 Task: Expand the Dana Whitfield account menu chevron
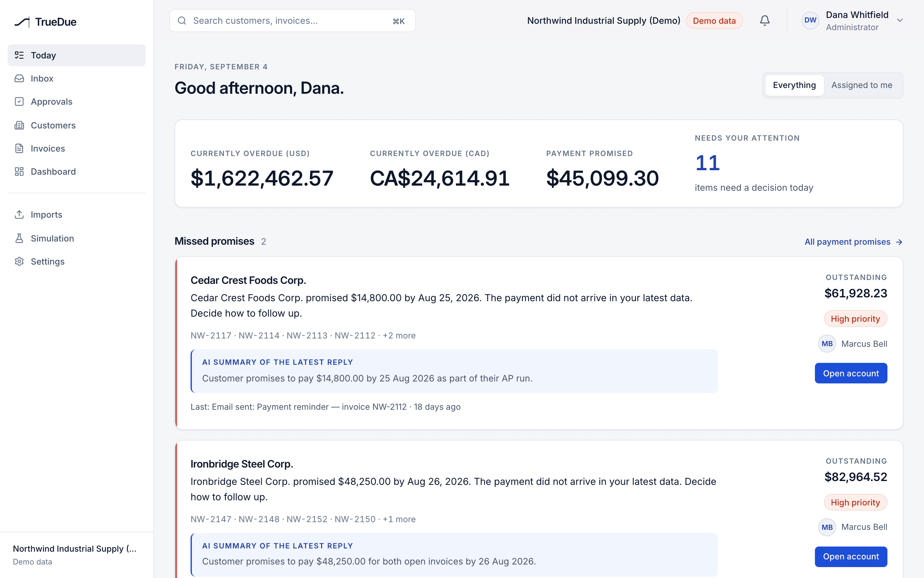900,20
